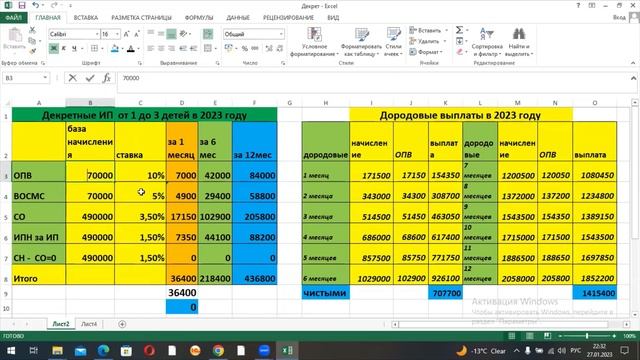Increase font size with the larger A icon
The width and height of the screenshot is (640, 360).
point(126,34)
